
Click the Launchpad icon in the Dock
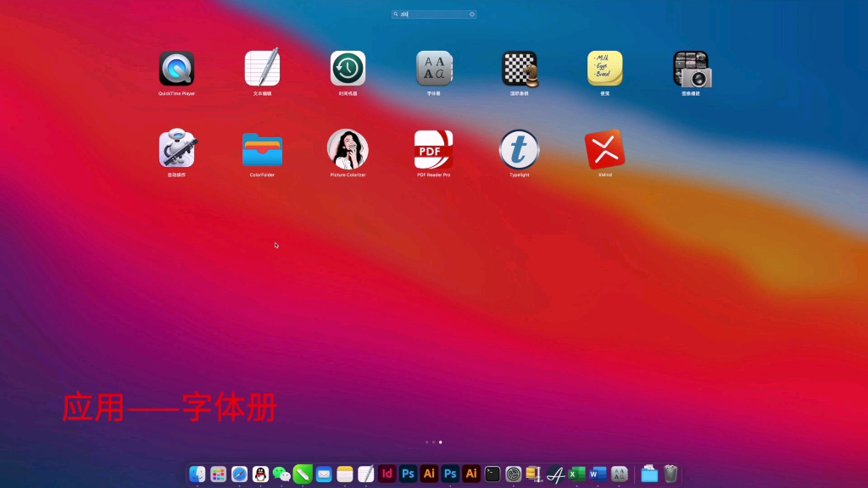coord(218,474)
